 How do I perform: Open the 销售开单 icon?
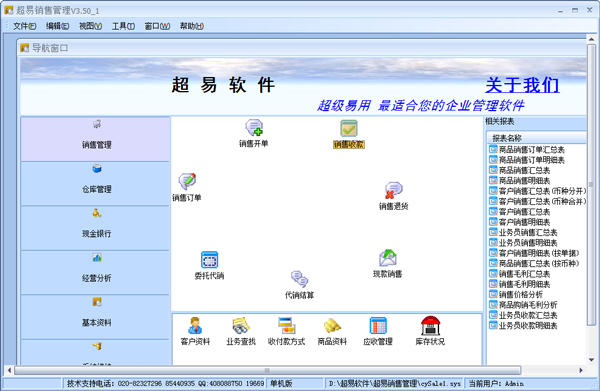pyautogui.click(x=254, y=133)
